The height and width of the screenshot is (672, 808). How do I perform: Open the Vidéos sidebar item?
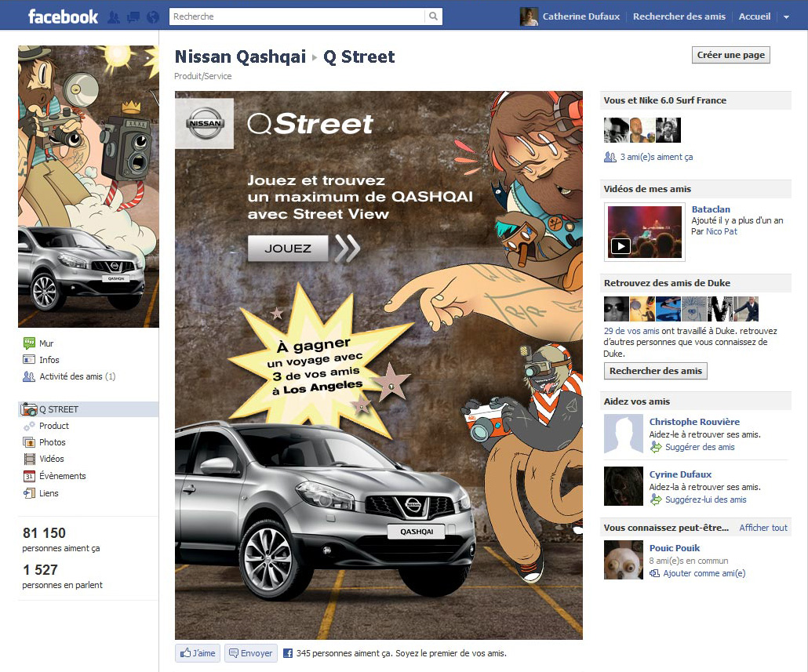(52, 459)
